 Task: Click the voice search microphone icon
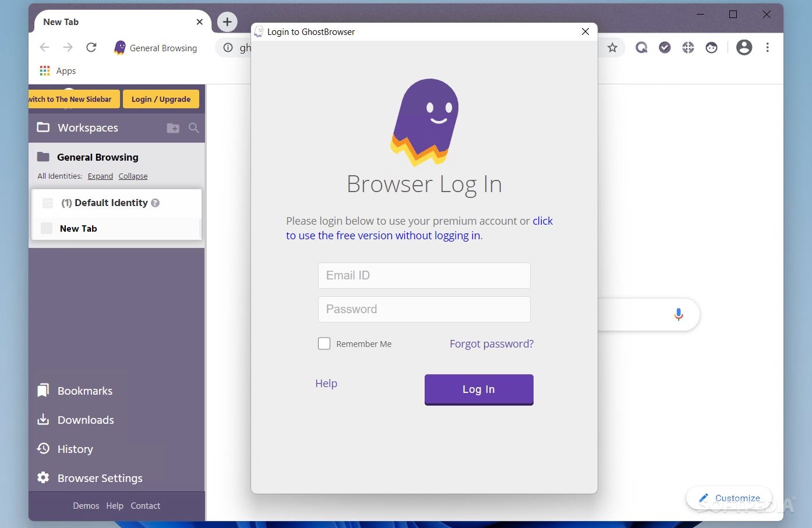[x=679, y=314]
